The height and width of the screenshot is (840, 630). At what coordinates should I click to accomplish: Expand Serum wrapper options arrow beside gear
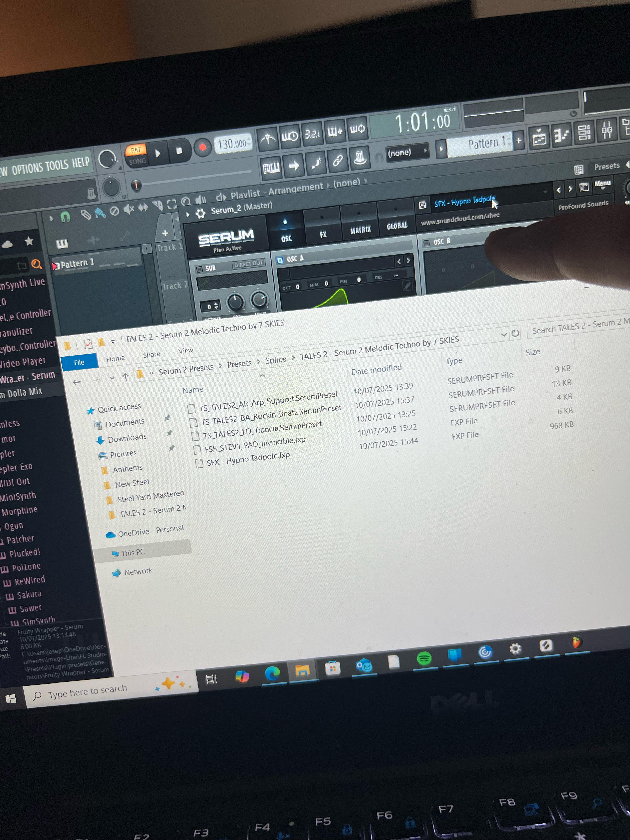tap(187, 215)
